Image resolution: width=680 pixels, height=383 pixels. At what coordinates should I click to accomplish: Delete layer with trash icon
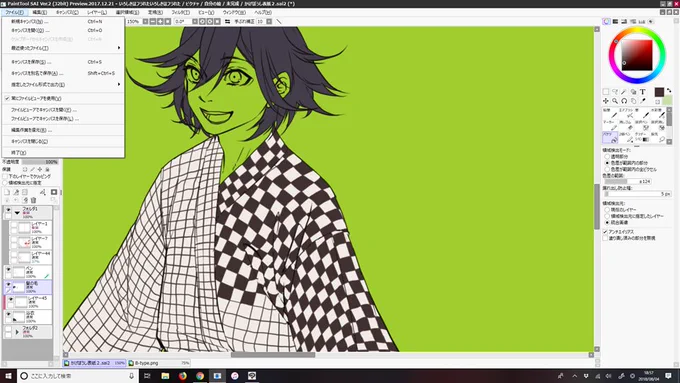pyautogui.click(x=33, y=200)
